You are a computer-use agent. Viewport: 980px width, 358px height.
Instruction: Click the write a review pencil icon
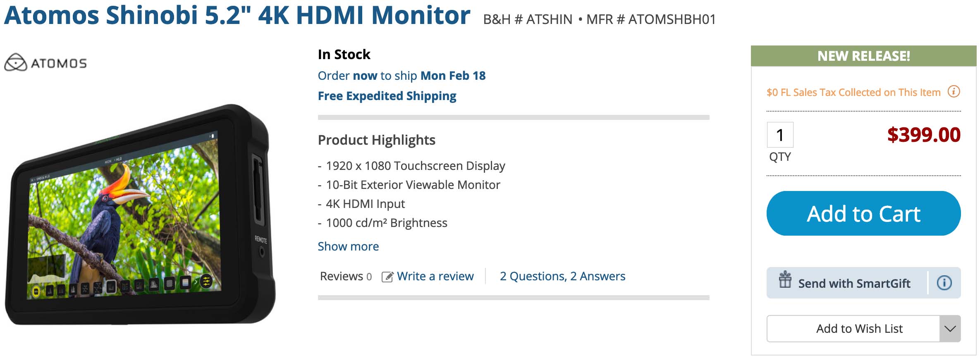(387, 277)
